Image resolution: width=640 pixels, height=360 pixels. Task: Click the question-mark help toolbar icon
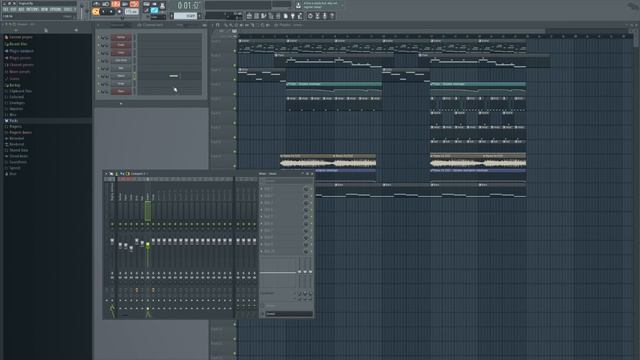pyautogui.click(x=332, y=16)
